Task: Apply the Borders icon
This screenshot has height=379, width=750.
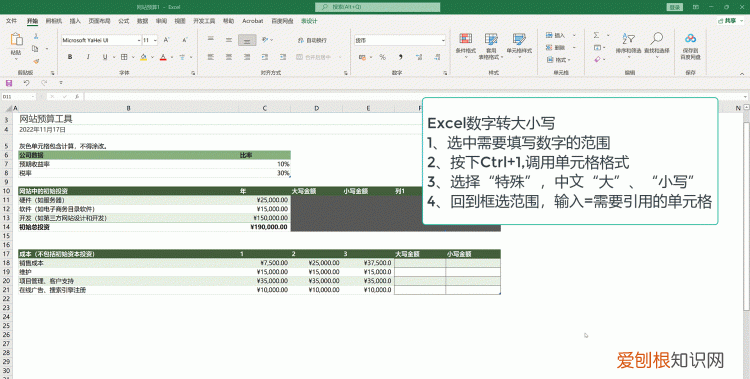Action: click(124, 57)
